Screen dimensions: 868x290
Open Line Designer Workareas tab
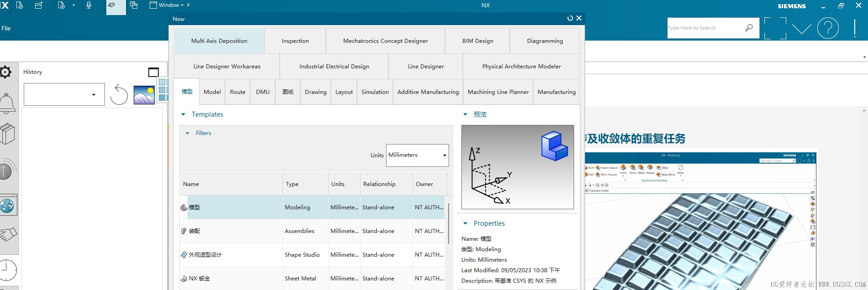(x=227, y=66)
